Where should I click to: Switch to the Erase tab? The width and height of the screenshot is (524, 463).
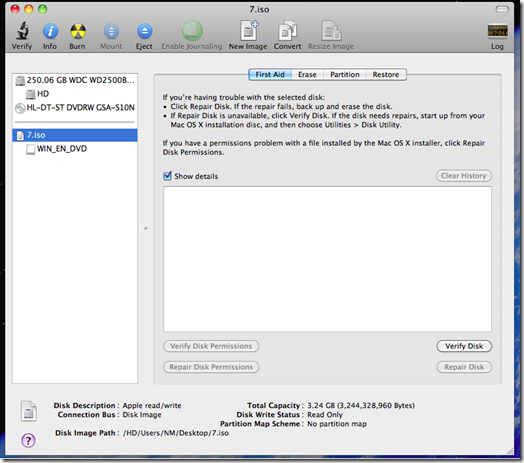[307, 75]
